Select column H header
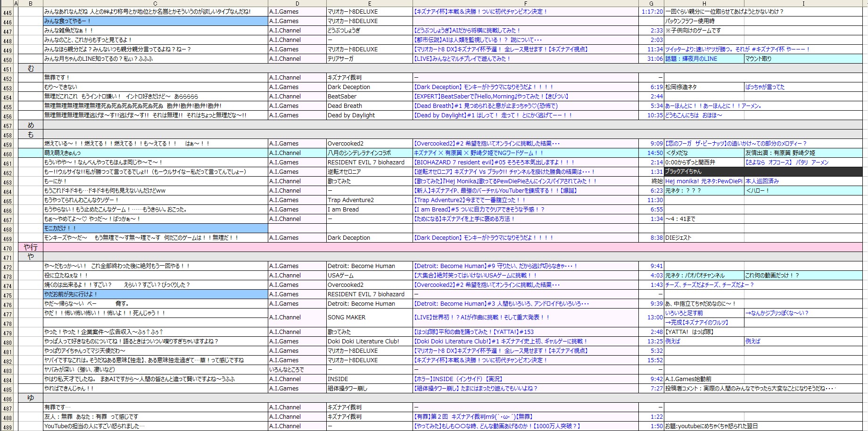This screenshot has height=431, width=868. pos(704,3)
